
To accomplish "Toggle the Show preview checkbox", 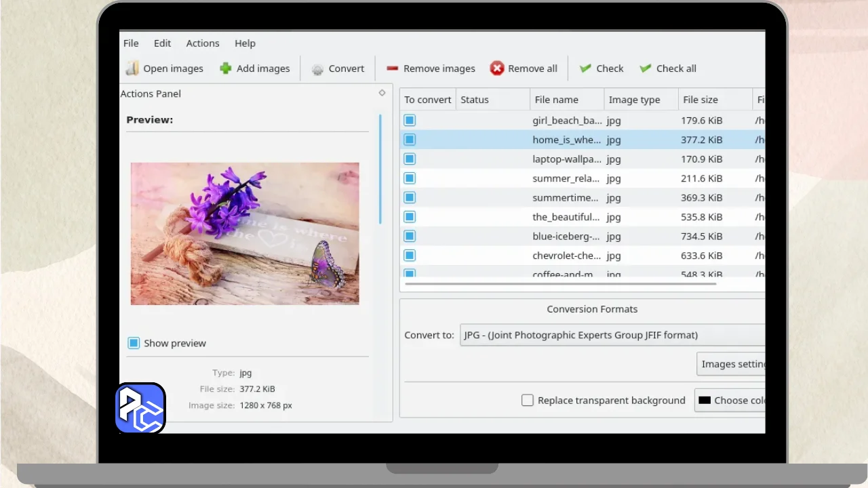I will (134, 343).
